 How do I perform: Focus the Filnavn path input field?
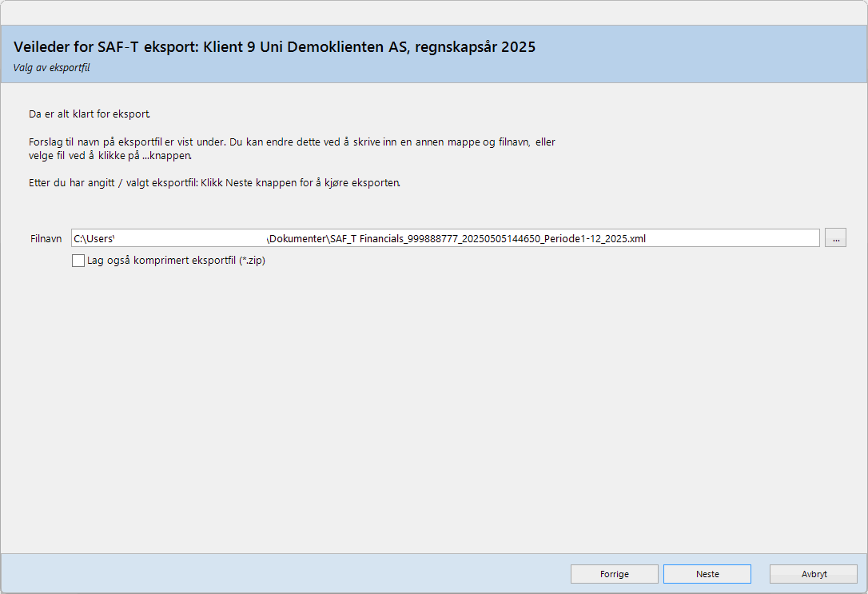click(719, 238)
